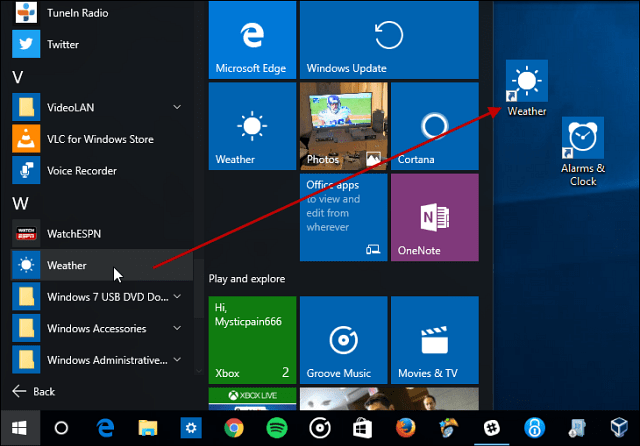Go Back from the all apps list
The image size is (640, 446).
coord(33,391)
